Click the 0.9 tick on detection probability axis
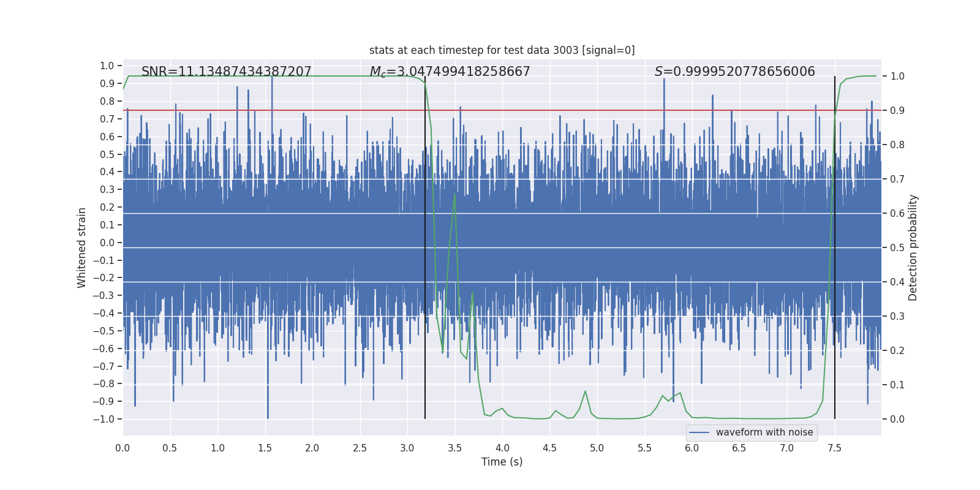 (x=897, y=110)
